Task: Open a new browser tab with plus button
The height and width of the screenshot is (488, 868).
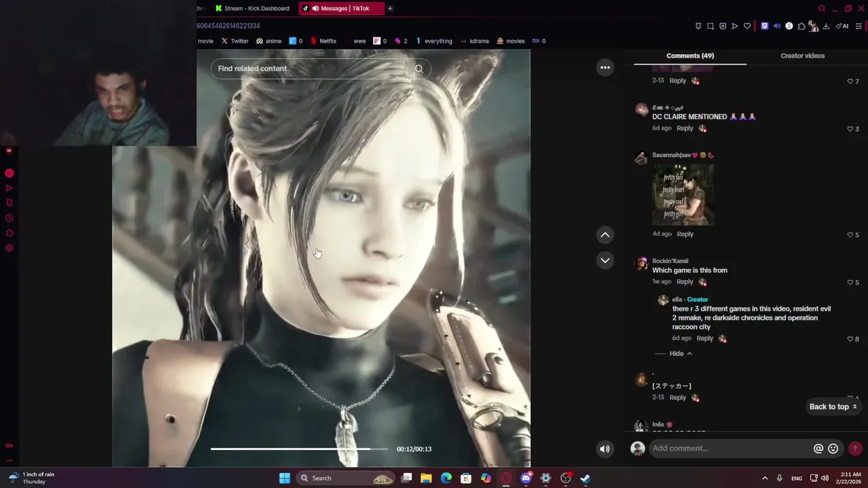Action: click(x=390, y=8)
